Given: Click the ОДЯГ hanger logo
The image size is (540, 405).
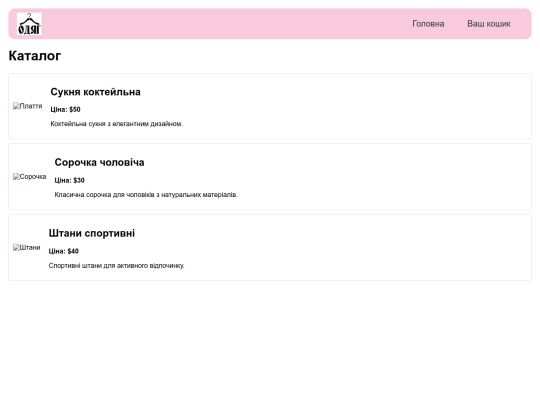Looking at the screenshot, I should [x=29, y=24].
